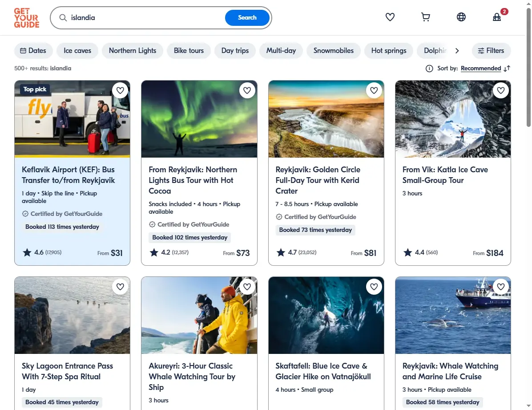Select the Day trips category chip
The image size is (532, 410).
point(235,51)
